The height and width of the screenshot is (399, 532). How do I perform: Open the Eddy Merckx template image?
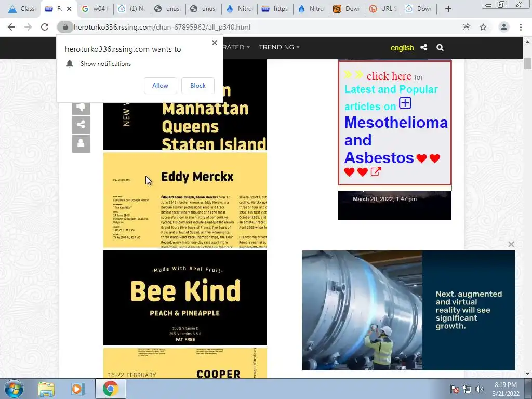point(185,200)
